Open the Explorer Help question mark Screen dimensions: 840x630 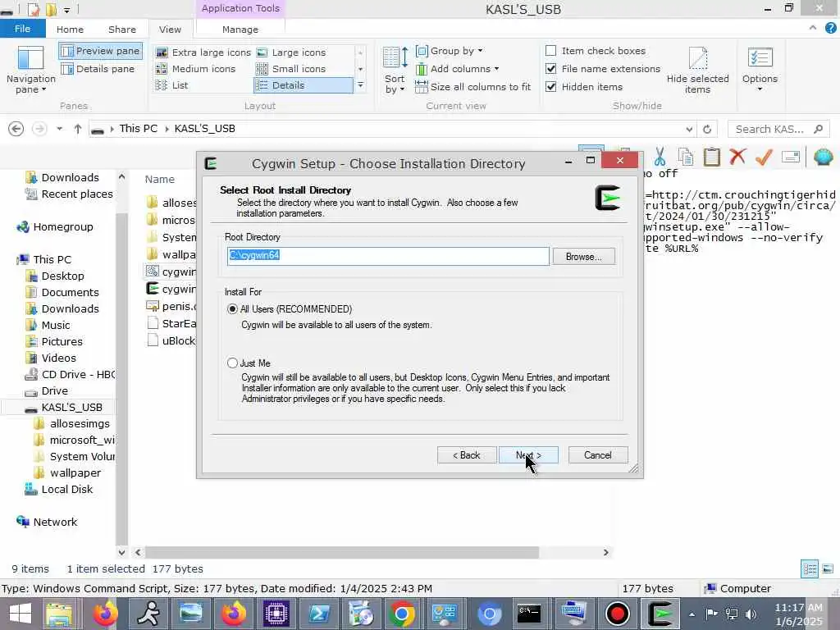point(830,29)
